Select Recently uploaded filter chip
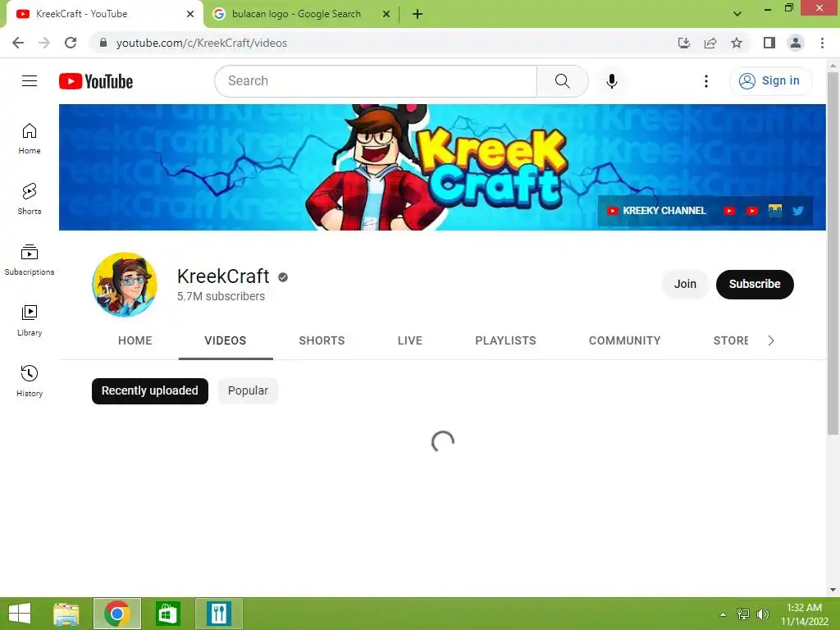 point(150,390)
